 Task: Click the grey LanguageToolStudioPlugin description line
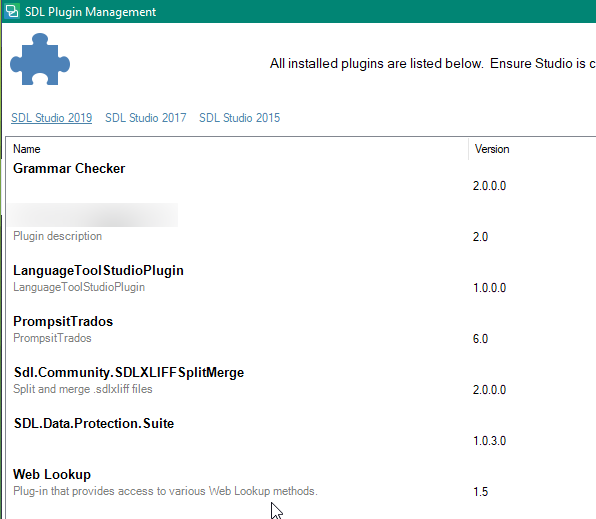coord(79,287)
